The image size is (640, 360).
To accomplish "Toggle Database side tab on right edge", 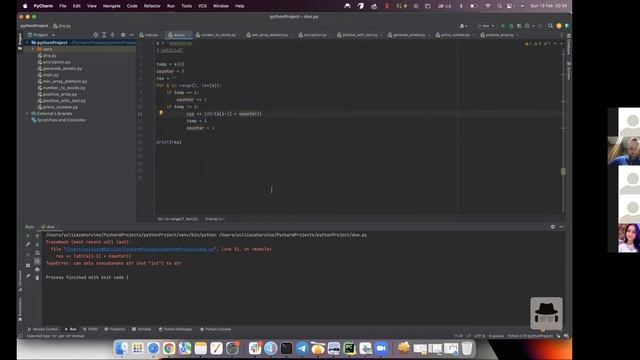I will (569, 44).
